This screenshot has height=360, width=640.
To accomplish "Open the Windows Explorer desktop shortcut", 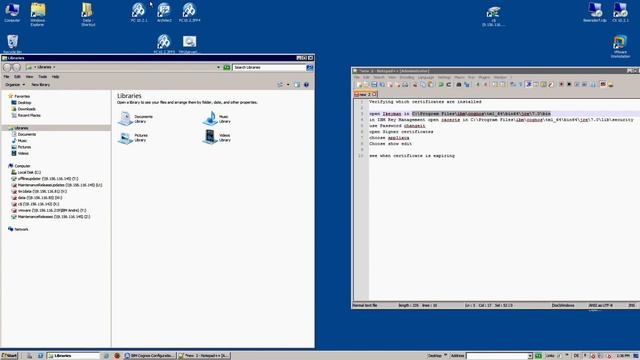I will pos(38,14).
